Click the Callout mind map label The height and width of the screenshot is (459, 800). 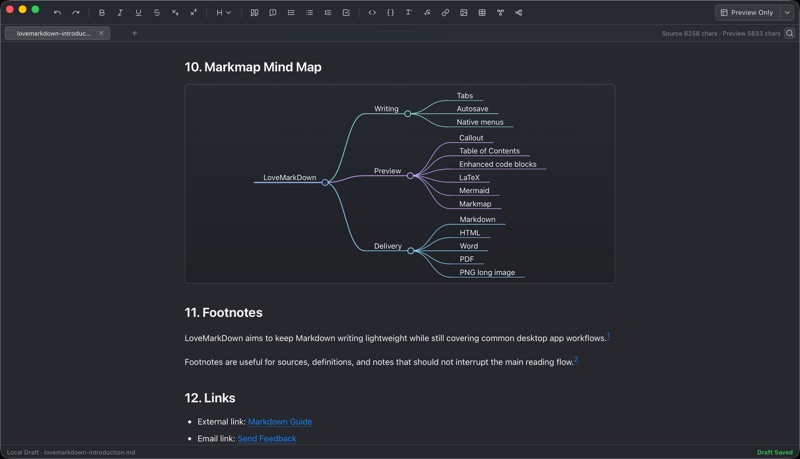click(471, 138)
